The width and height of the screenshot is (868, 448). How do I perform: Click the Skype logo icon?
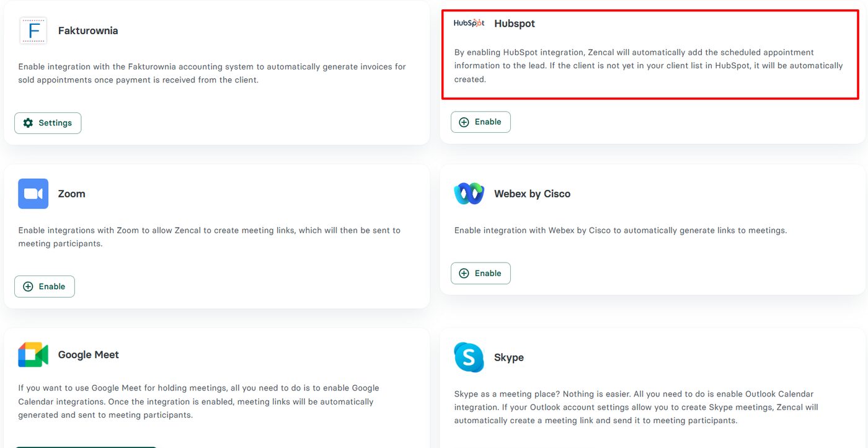(x=469, y=357)
